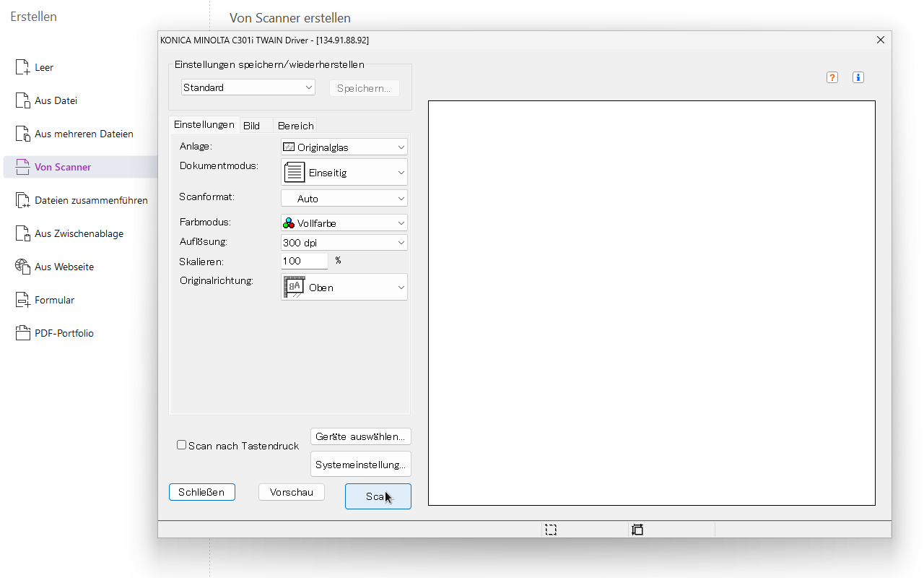
Task: Click the blue info icon
Action: (x=858, y=77)
